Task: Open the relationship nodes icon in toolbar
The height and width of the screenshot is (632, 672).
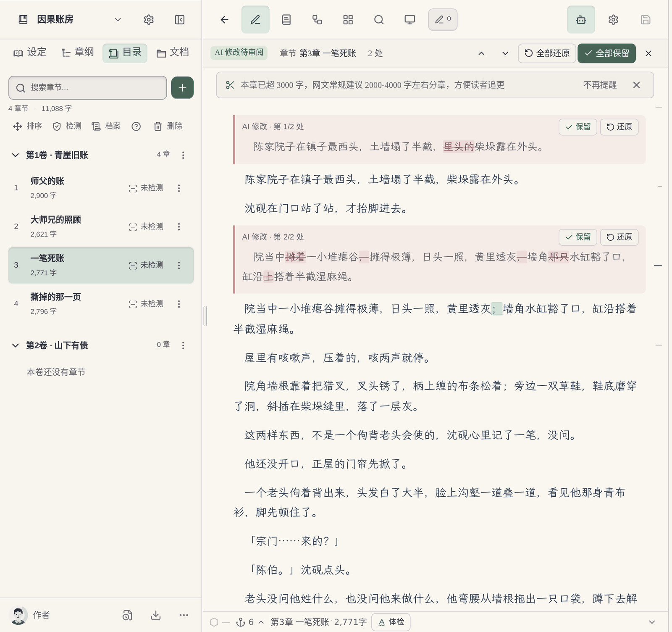Action: (317, 20)
